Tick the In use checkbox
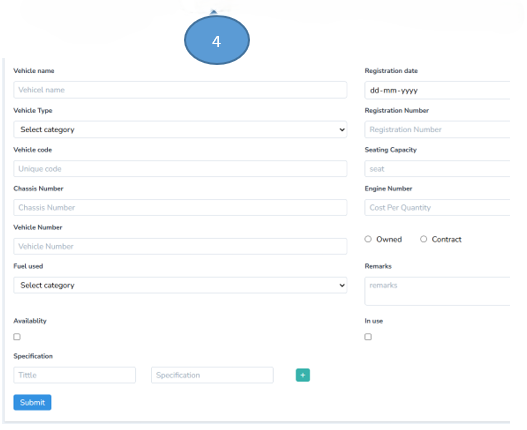Viewport: 527px width, 430px height. (368, 337)
